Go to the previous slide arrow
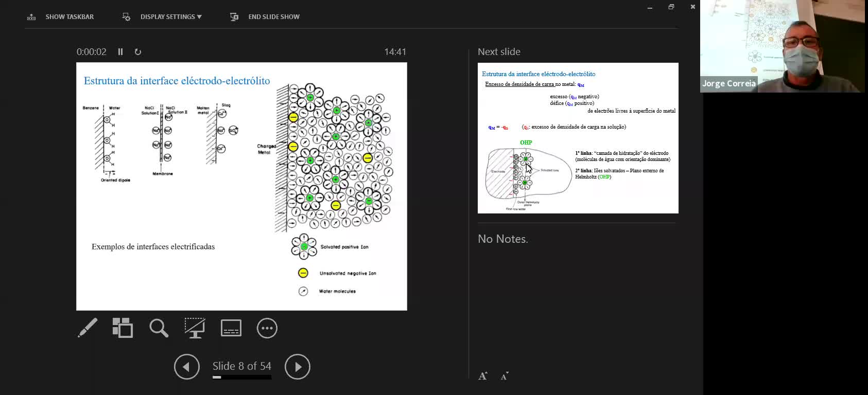 (186, 367)
